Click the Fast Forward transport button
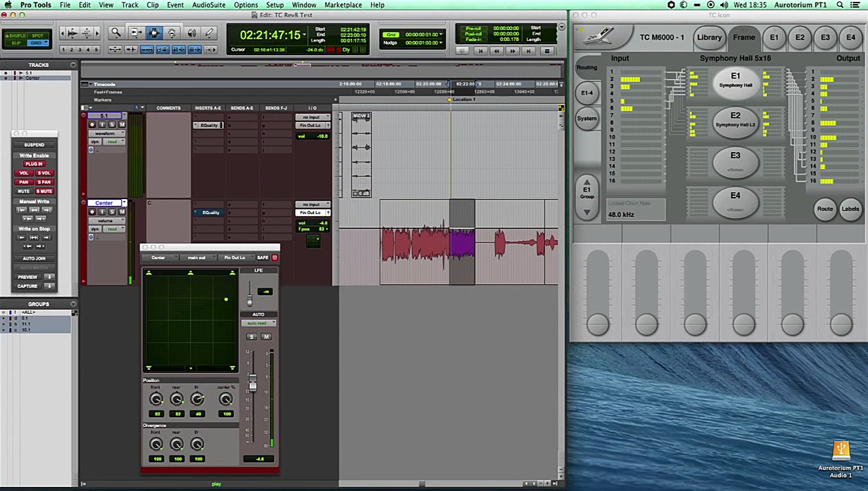Image resolution: width=868 pixels, height=491 pixels. pos(513,51)
